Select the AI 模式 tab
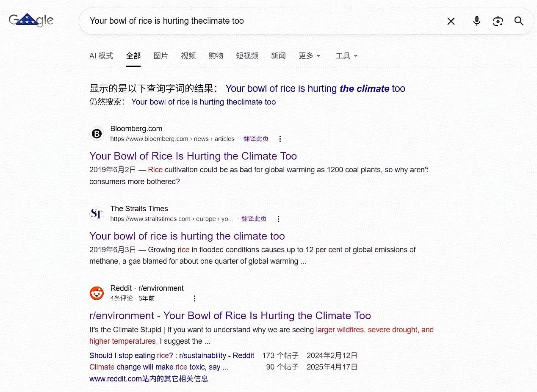This screenshot has height=392, width=537. coord(101,56)
